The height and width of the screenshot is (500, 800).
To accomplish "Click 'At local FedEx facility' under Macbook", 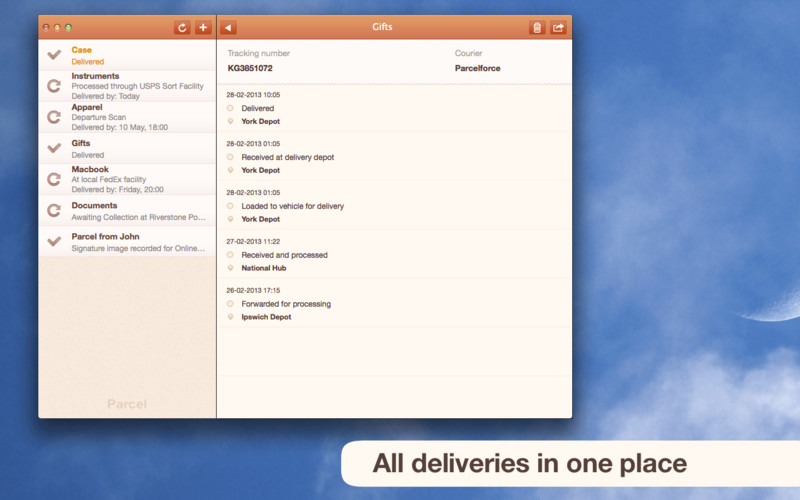I will (x=109, y=179).
